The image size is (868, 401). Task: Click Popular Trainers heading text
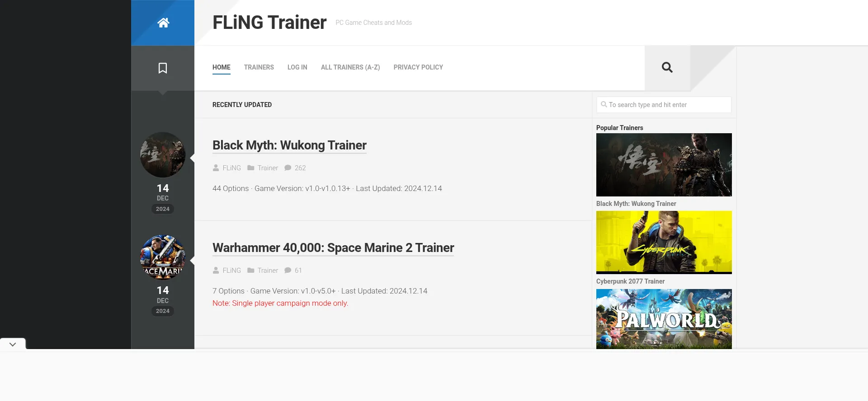[619, 128]
